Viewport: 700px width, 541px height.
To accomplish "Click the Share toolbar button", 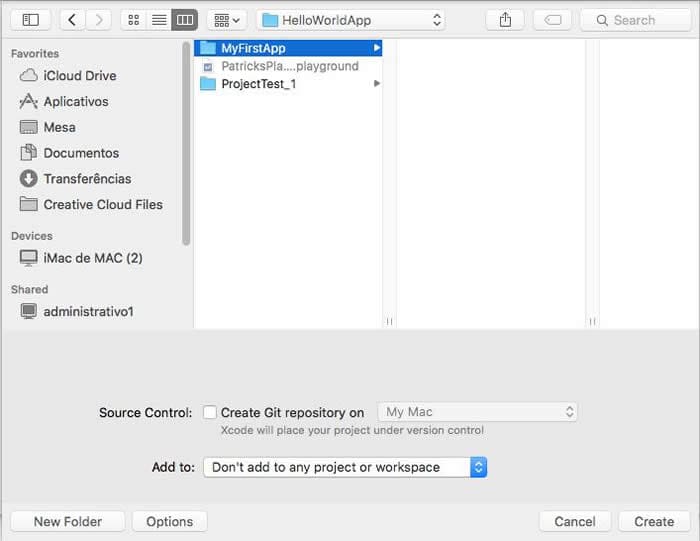I will [505, 20].
